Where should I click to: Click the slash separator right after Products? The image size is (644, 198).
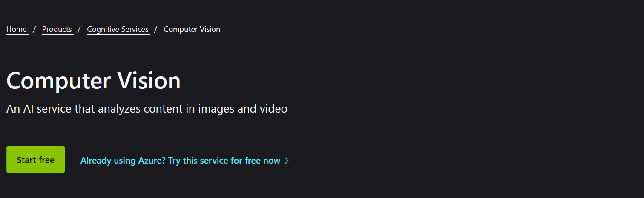[x=79, y=29]
